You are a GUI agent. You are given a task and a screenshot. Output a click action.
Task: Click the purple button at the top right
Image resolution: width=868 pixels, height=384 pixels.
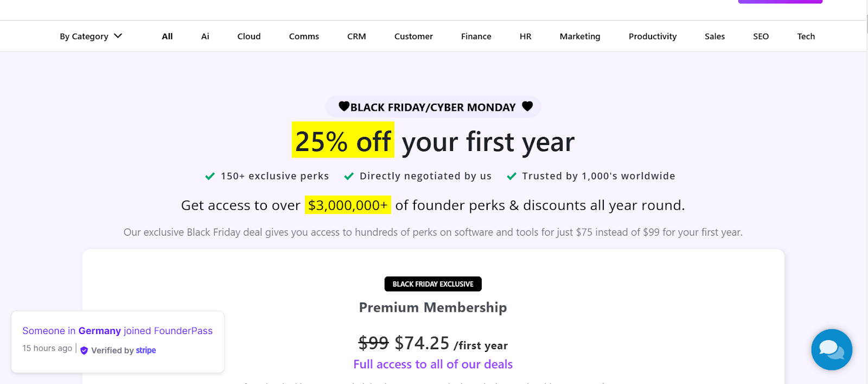tap(780, 2)
